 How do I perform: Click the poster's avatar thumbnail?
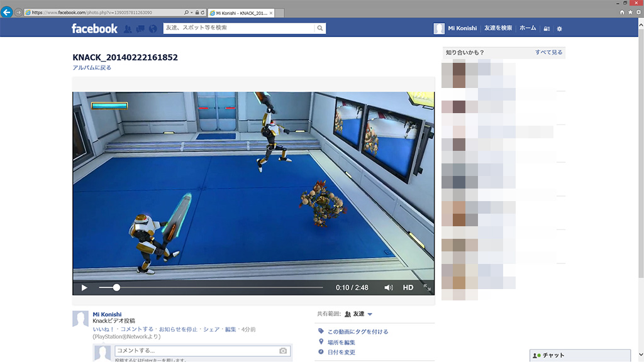[x=80, y=319]
